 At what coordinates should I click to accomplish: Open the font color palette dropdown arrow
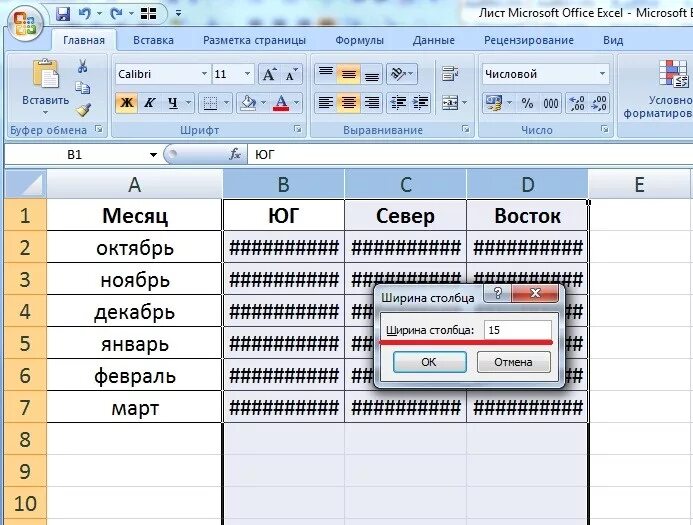pyautogui.click(x=297, y=103)
